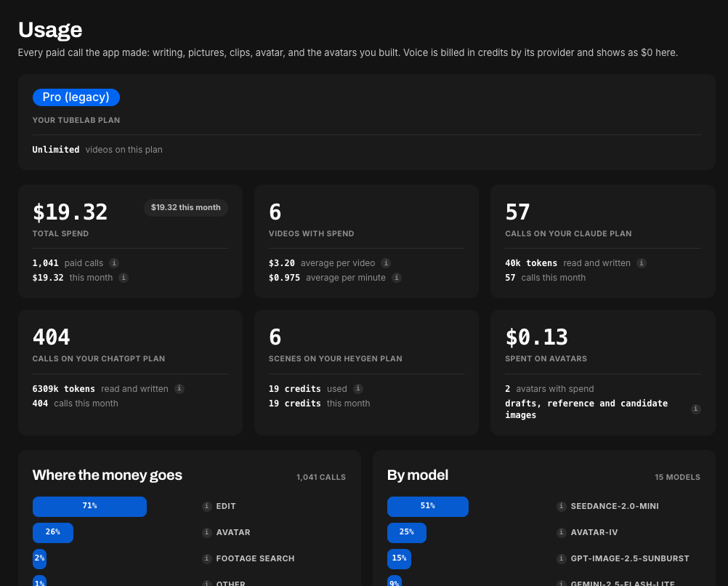Click the Pro (legacy) plan badge
Screen dimensions: 728x586
[76, 97]
